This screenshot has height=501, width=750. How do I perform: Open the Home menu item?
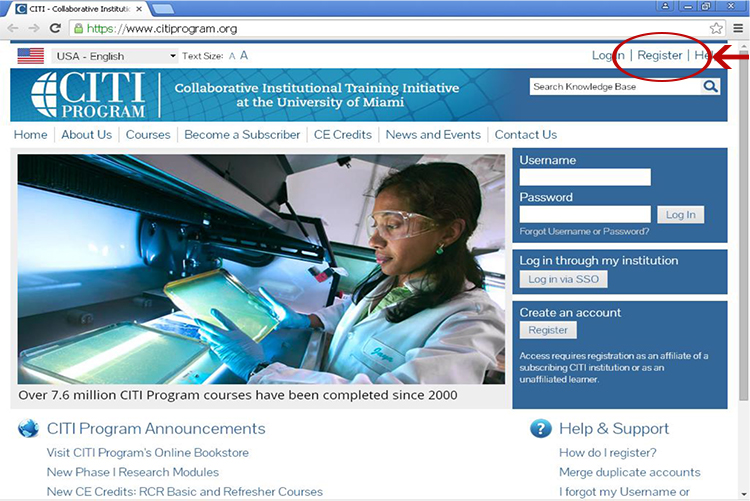click(31, 134)
